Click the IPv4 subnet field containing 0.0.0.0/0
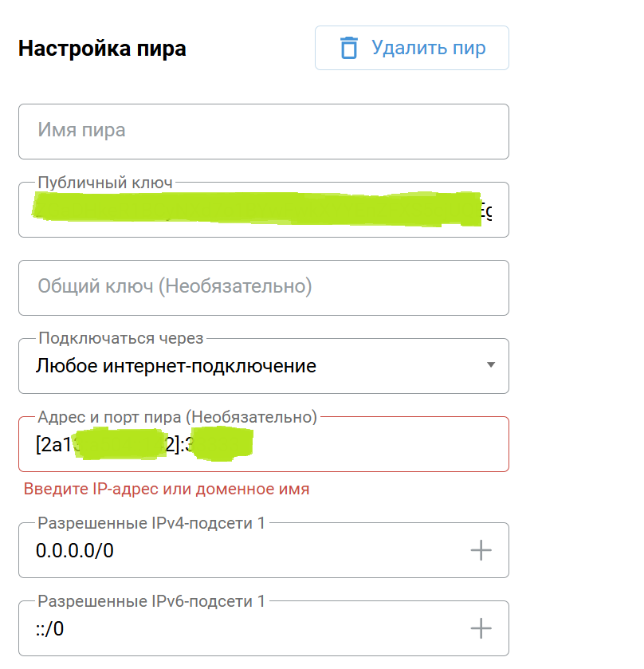The width and height of the screenshot is (644, 669). pyautogui.click(x=264, y=550)
